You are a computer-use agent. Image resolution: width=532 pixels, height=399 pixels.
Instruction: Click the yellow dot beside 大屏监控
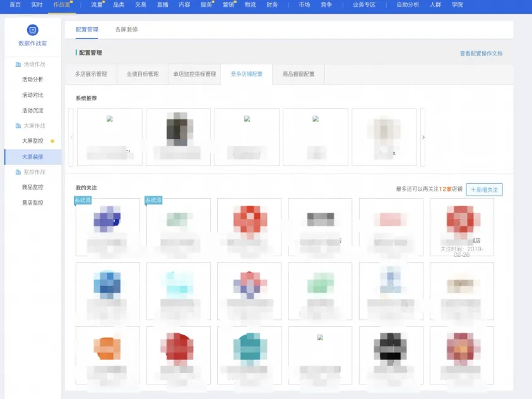coord(52,141)
